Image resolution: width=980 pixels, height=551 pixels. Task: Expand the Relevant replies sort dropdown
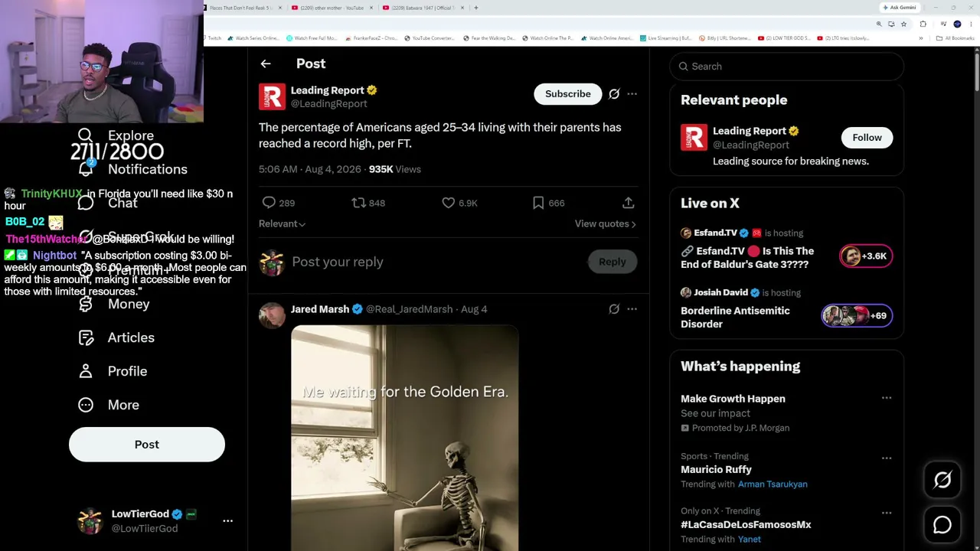click(x=282, y=223)
